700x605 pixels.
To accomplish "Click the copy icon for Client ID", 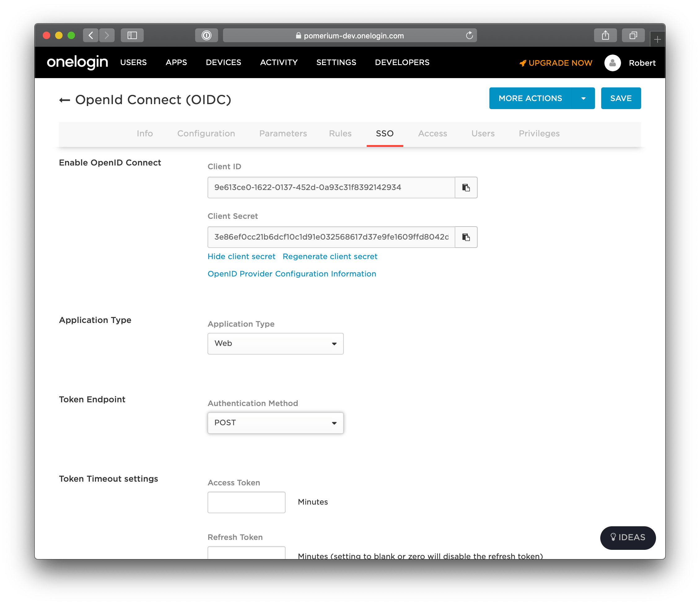I will click(466, 187).
